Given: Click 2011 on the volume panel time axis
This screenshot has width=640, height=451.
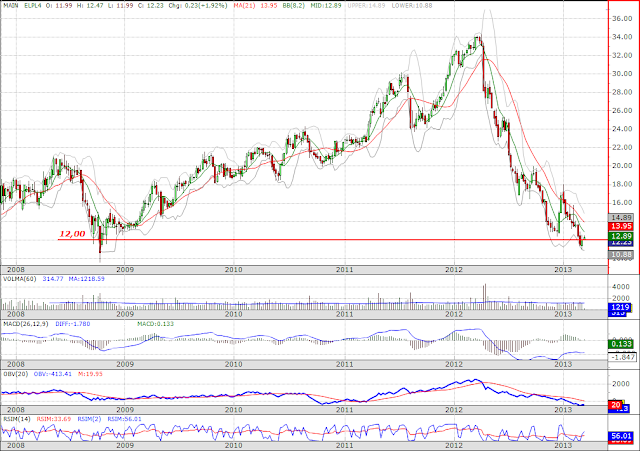Looking at the screenshot, I should [x=344, y=314].
